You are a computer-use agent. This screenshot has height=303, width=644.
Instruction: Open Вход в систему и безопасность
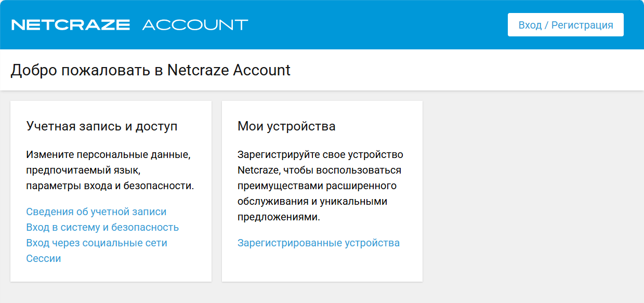pyautogui.click(x=102, y=227)
